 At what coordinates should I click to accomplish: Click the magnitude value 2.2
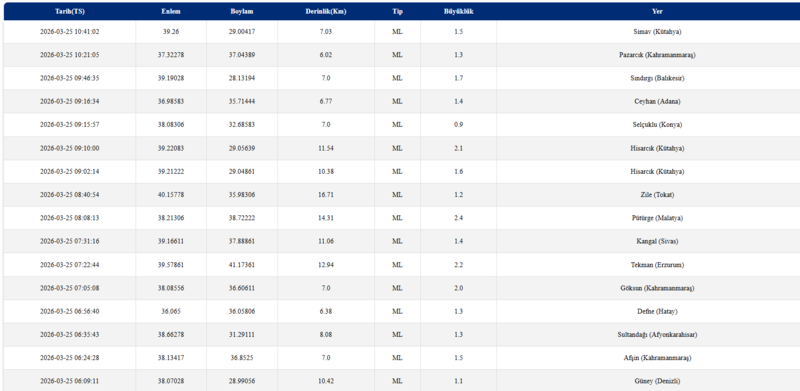pos(458,265)
